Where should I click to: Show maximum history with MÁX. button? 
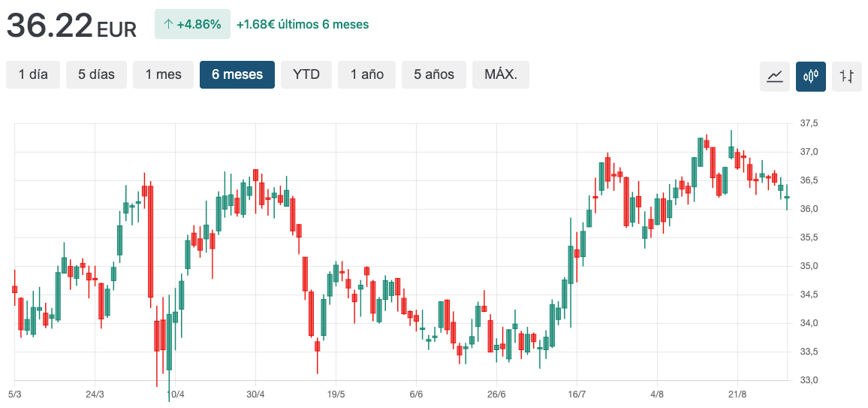500,74
